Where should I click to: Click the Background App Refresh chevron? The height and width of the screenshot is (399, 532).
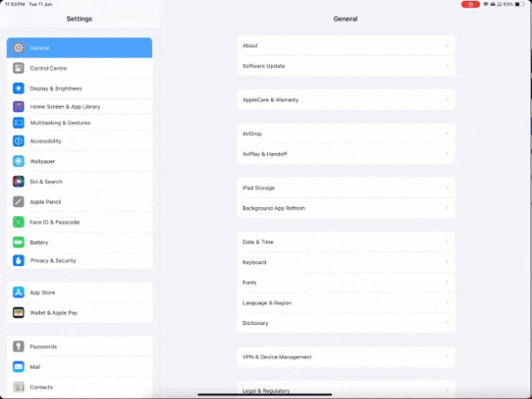click(447, 208)
